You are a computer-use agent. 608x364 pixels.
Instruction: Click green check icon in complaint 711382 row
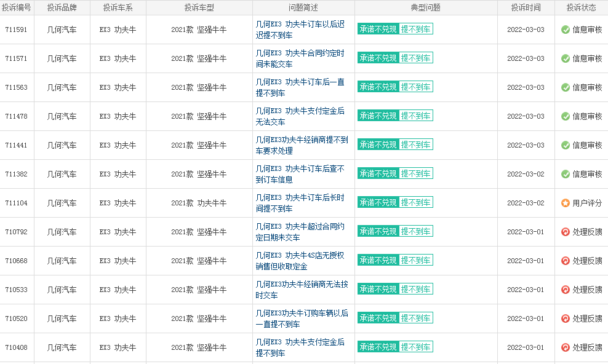pyautogui.click(x=565, y=174)
